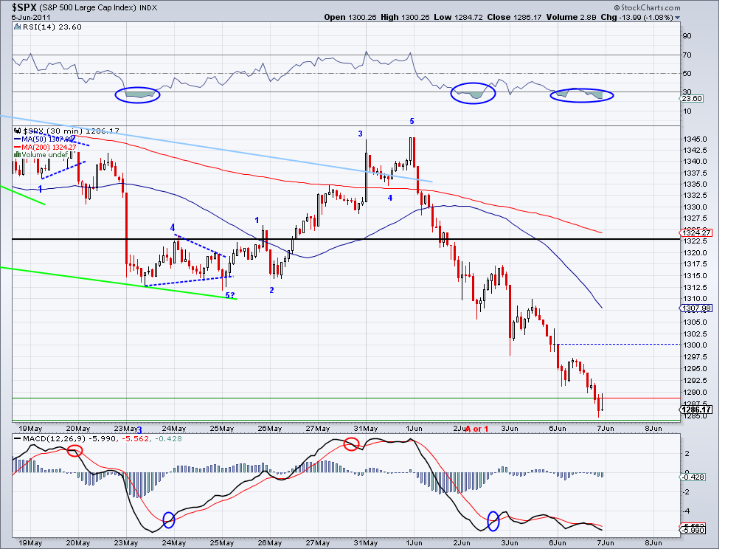This screenshot has height=549, width=756.
Task: Click the 'Chg -13.99 (-1.08%)' value
Action: coord(637,18)
